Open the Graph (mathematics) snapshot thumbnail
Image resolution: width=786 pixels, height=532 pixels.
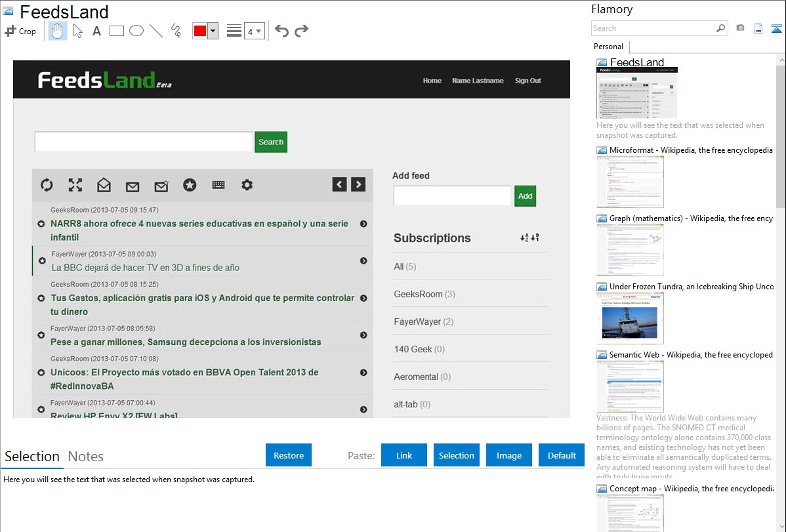click(x=630, y=250)
